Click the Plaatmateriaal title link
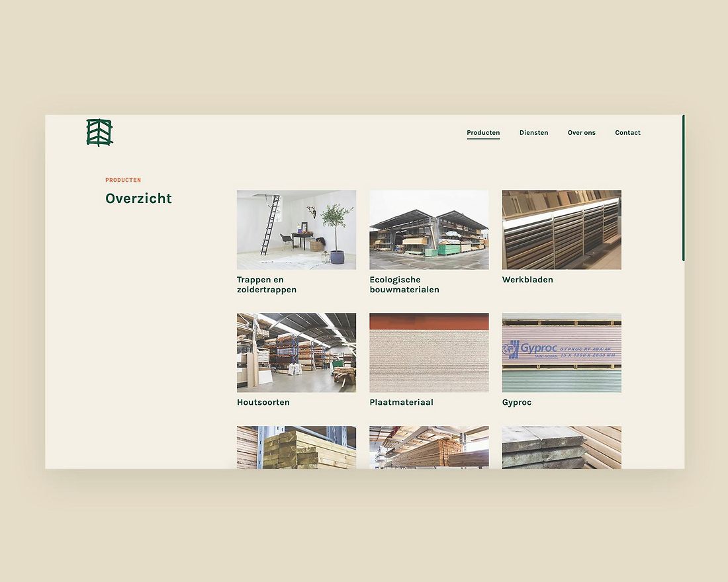This screenshot has width=728, height=582. (401, 402)
